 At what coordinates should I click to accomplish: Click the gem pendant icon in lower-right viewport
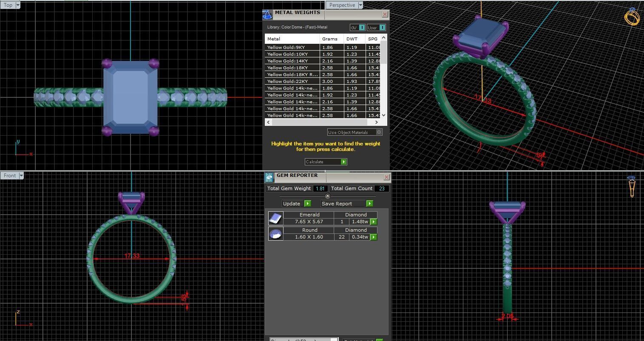pyautogui.click(x=631, y=186)
